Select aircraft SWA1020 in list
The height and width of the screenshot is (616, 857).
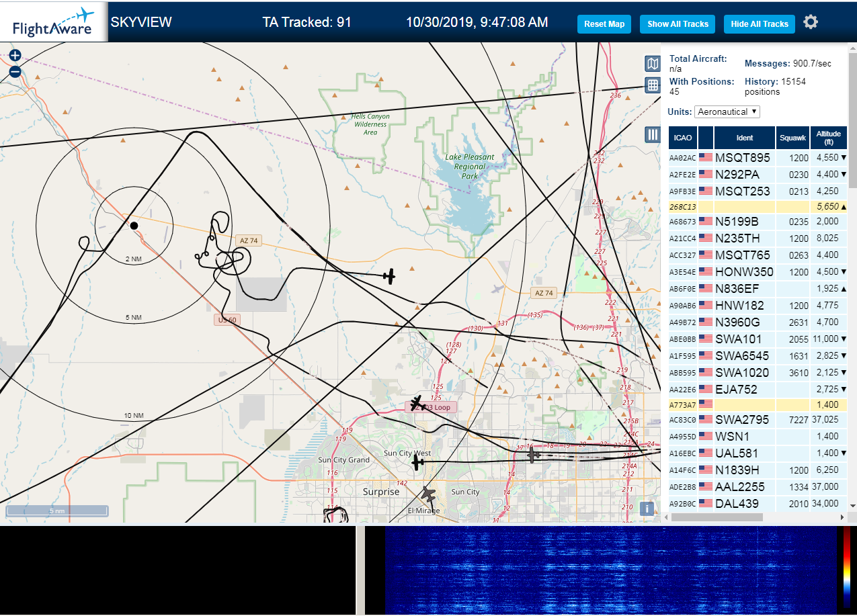pos(758,372)
